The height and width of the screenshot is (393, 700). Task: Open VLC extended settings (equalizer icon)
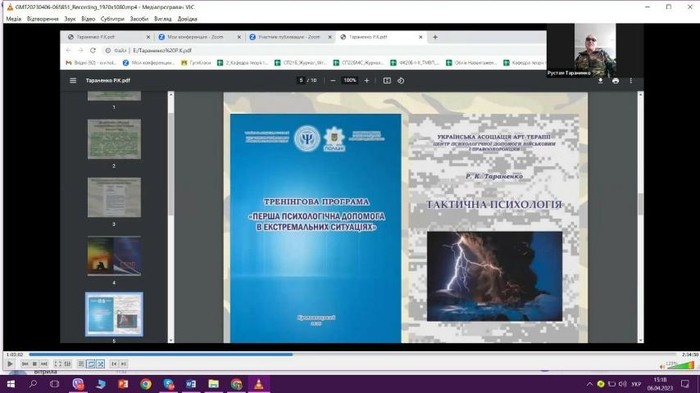[67, 364]
